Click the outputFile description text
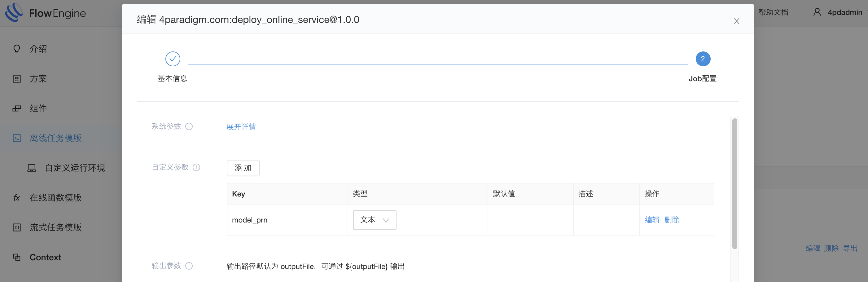The height and width of the screenshot is (282, 868). [315, 267]
